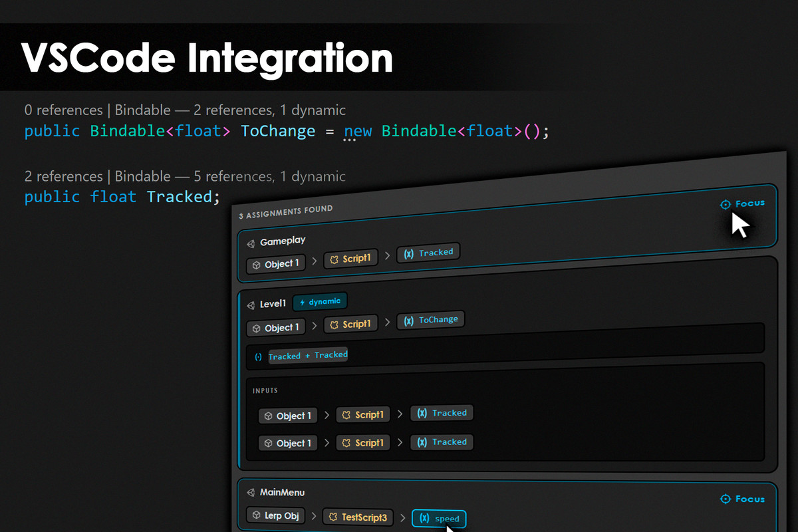Image resolution: width=798 pixels, height=532 pixels.
Task: Click Script1 in the upper INPUTS row
Action: coord(363,414)
